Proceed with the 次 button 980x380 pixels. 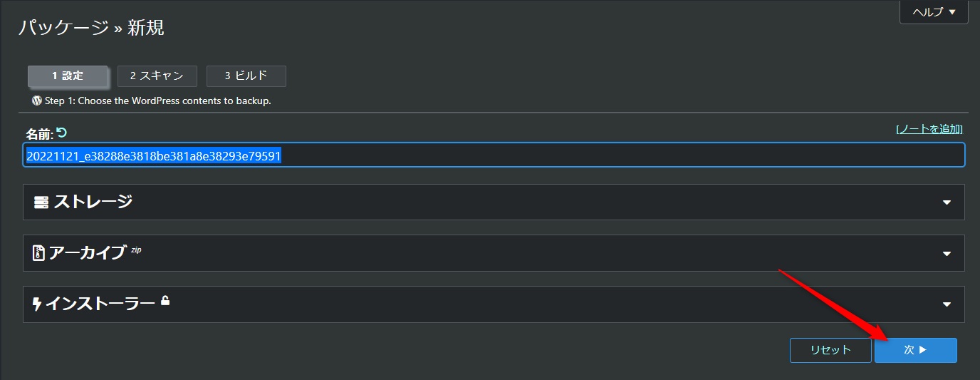[915, 350]
